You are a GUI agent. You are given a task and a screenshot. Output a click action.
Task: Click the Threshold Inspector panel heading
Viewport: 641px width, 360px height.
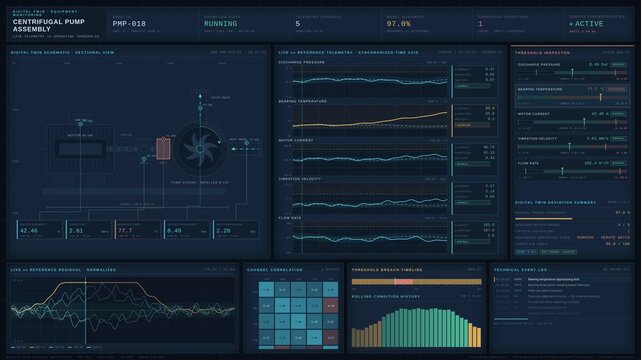pyautogui.click(x=542, y=53)
